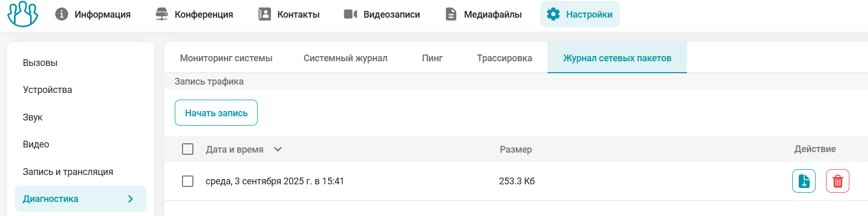
Task: Delete the 3 сентября recording with trash icon
Action: tap(837, 181)
